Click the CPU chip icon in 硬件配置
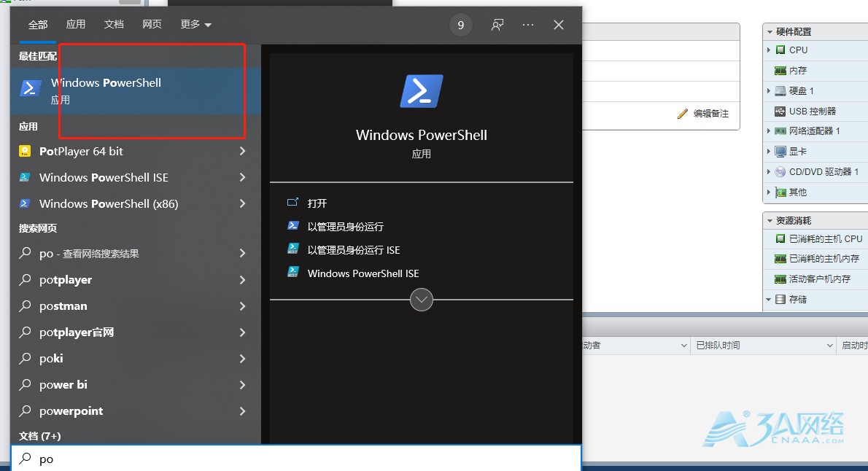Screen dimensions: 868x471 click(x=780, y=50)
